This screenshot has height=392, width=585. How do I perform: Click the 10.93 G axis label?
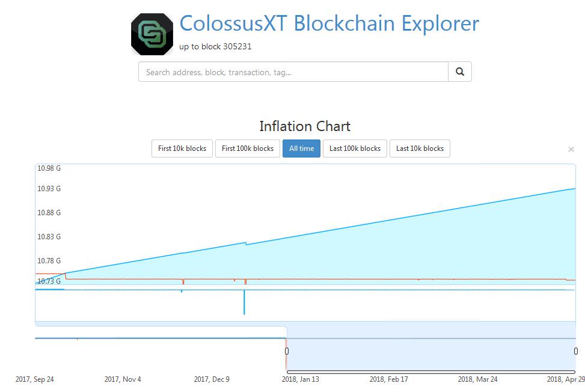click(x=49, y=189)
